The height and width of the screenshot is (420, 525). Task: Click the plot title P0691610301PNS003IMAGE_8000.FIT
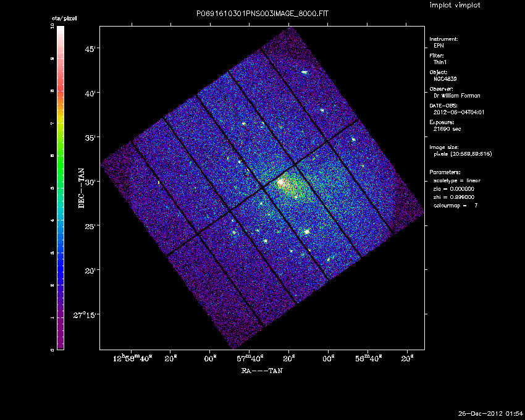click(262, 14)
